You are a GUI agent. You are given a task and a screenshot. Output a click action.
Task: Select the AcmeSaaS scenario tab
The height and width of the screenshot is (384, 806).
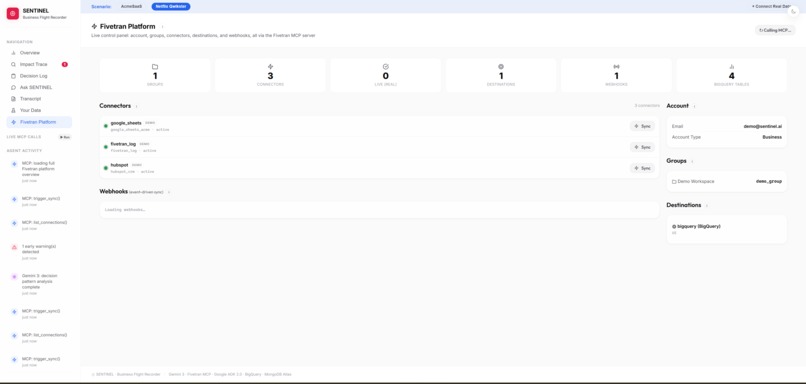131,6
